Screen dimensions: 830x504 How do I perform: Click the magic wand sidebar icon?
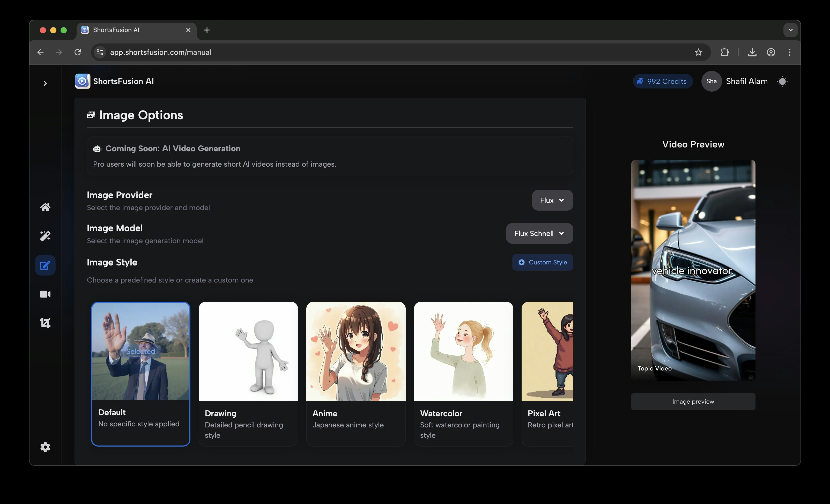pos(45,236)
